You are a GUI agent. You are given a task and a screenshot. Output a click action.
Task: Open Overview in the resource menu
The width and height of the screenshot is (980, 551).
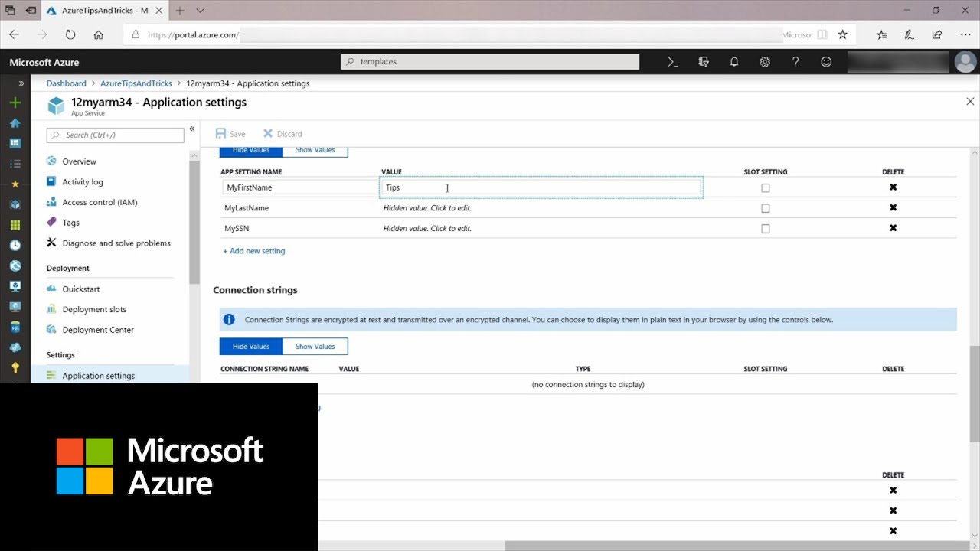pyautogui.click(x=80, y=161)
